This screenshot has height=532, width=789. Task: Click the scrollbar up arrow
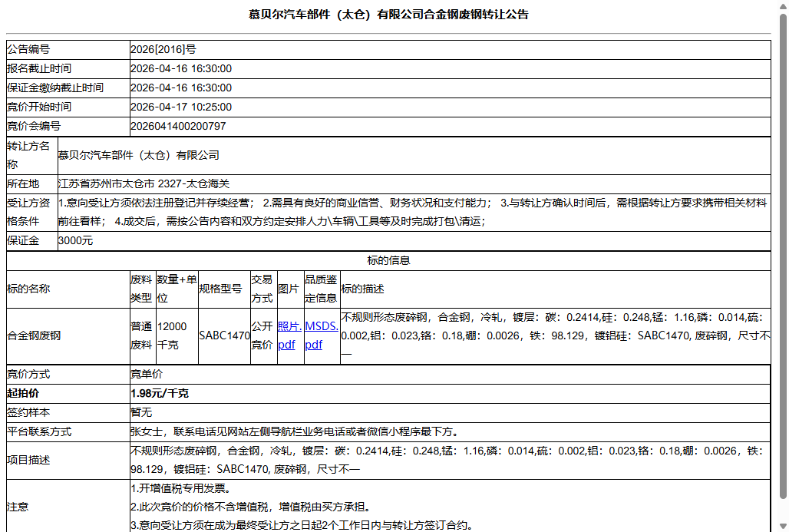point(783,6)
